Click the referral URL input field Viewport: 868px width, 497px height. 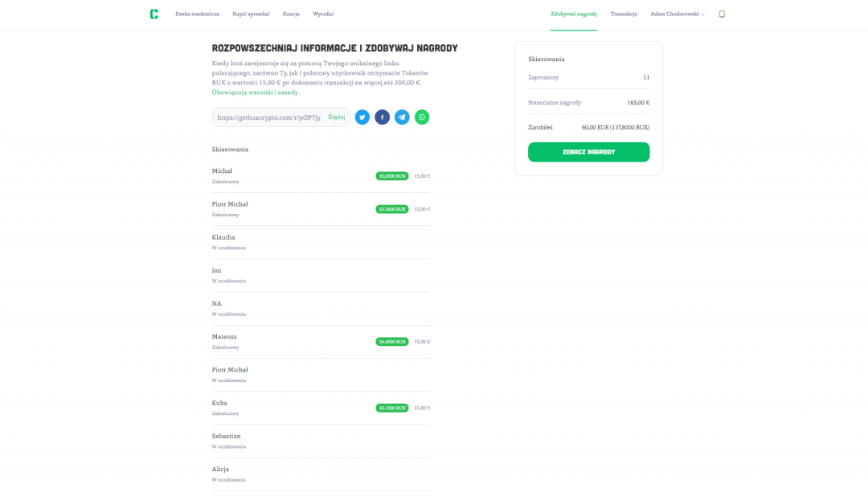tap(269, 117)
